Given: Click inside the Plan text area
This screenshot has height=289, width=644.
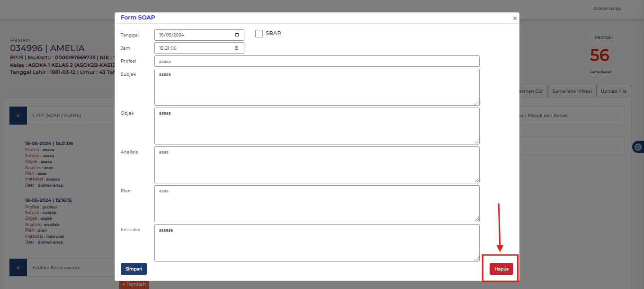Looking at the screenshot, I should click(316, 204).
